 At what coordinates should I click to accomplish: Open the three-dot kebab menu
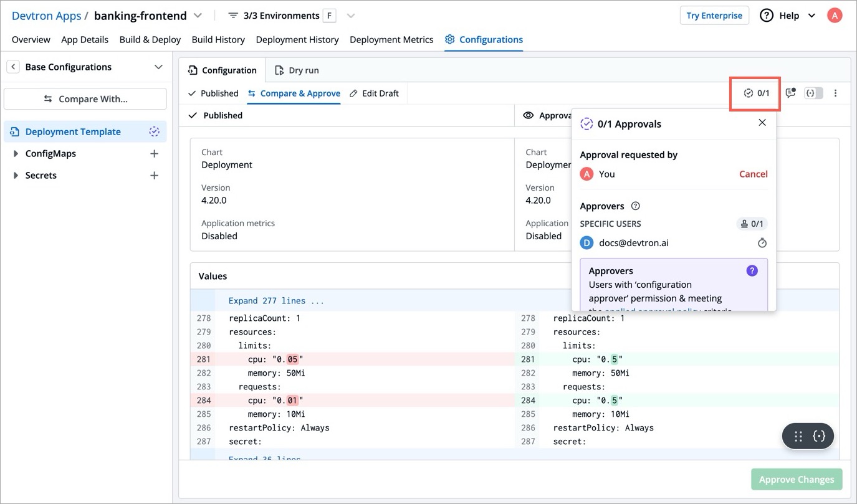pos(835,93)
